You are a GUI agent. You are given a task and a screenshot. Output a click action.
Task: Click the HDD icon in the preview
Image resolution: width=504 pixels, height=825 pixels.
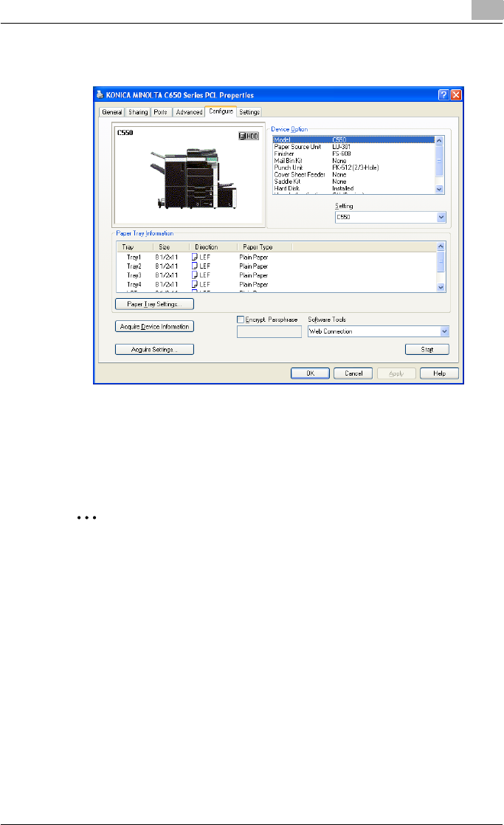pos(249,136)
